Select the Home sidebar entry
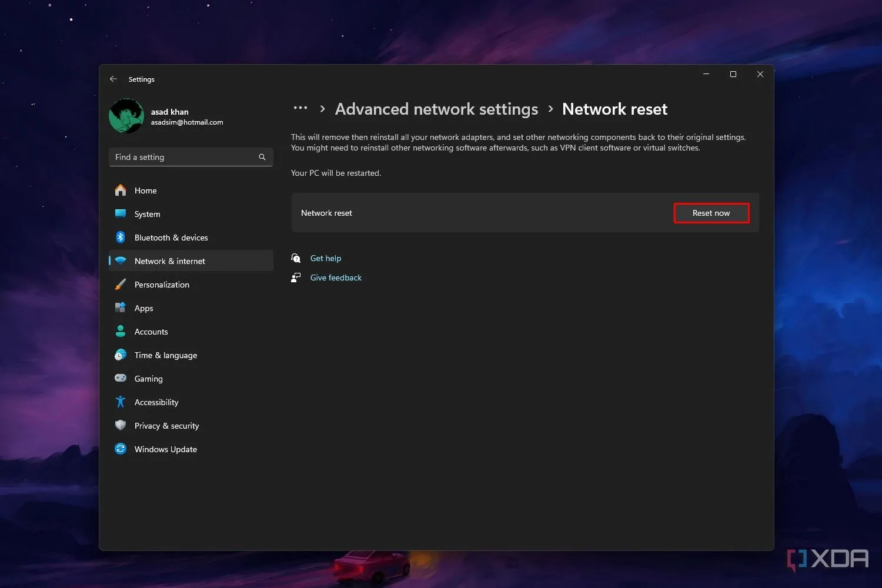882x588 pixels. click(x=145, y=191)
